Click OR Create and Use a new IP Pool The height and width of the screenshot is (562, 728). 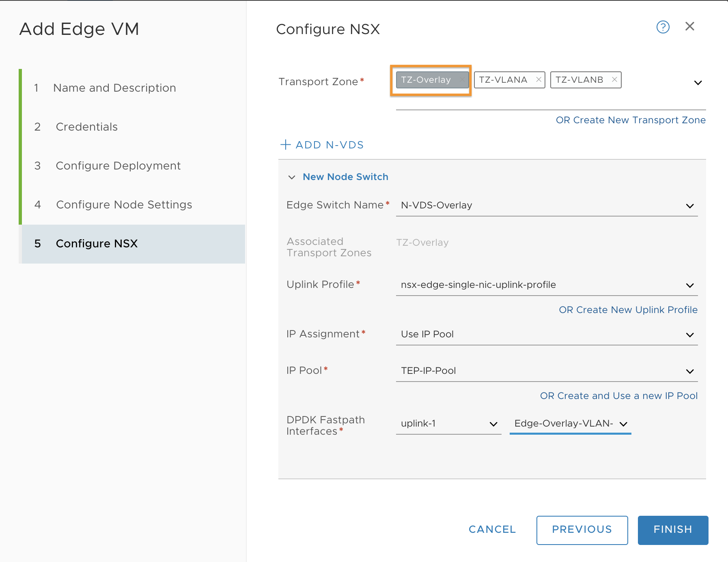(x=619, y=396)
